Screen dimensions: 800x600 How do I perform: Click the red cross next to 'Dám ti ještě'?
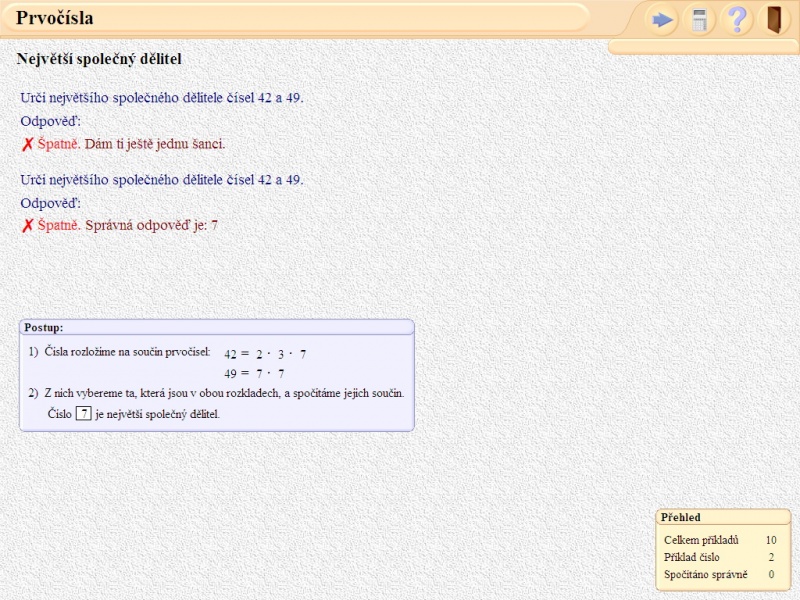pyautogui.click(x=28, y=144)
